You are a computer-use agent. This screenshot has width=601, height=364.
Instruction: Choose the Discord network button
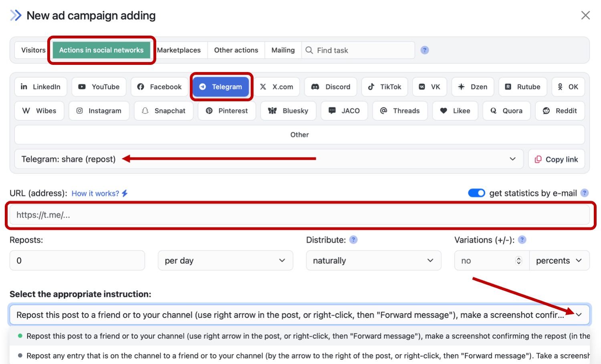click(x=331, y=87)
